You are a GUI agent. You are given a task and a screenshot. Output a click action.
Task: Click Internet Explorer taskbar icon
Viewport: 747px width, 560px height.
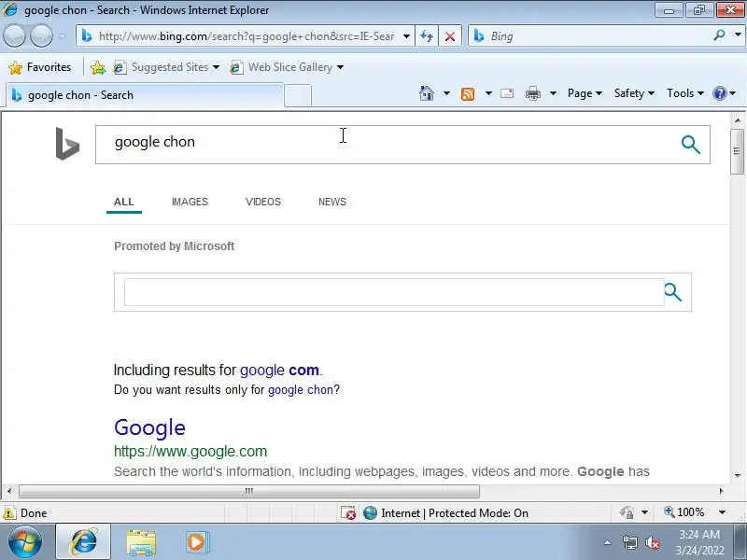(x=83, y=542)
